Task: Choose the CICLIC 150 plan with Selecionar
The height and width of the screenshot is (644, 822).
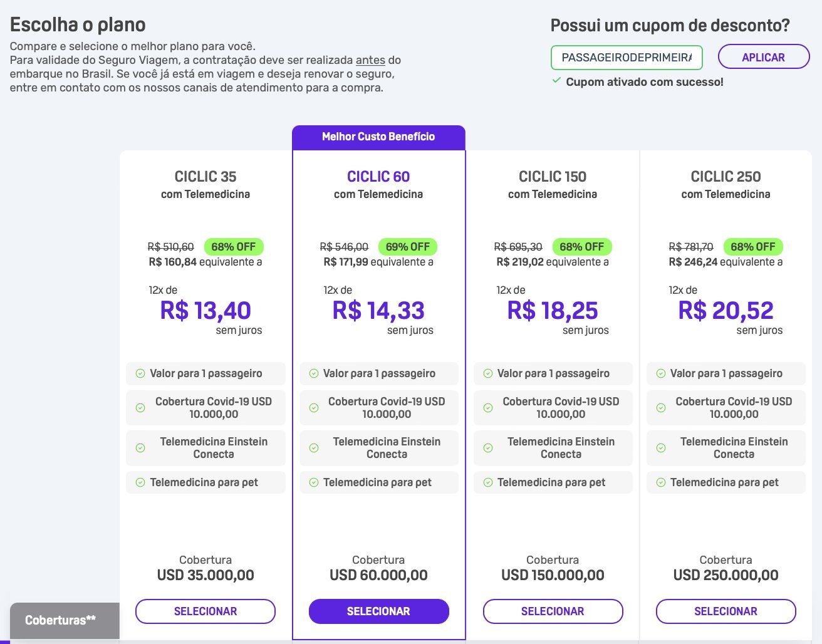Action: click(553, 611)
